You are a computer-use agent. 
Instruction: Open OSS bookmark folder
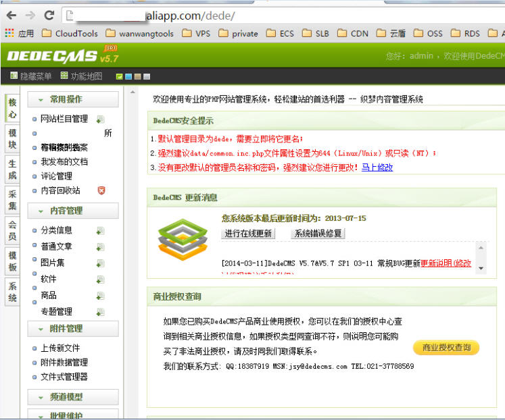click(428, 34)
